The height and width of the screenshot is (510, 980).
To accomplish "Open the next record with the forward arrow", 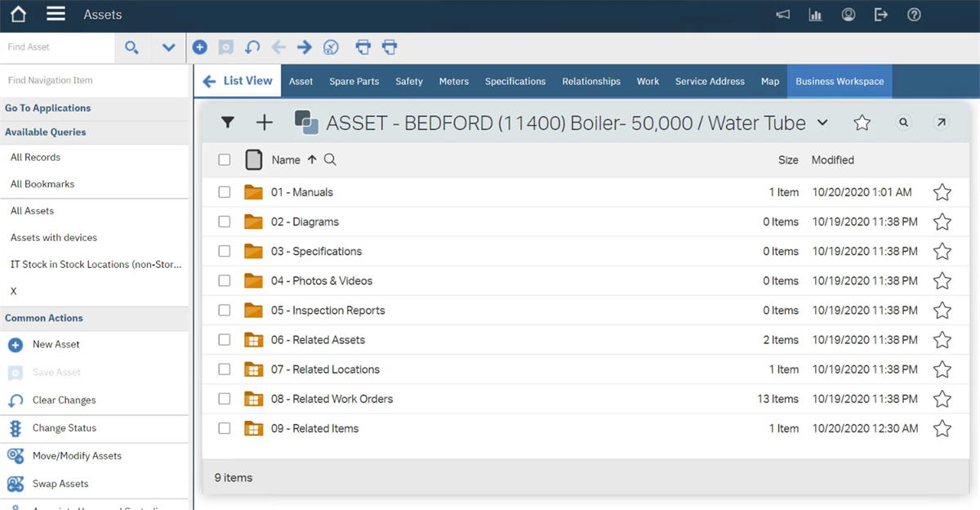I will 304,47.
